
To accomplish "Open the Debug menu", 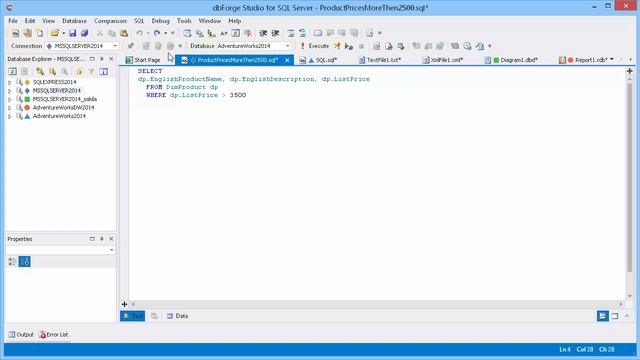I will [160, 21].
